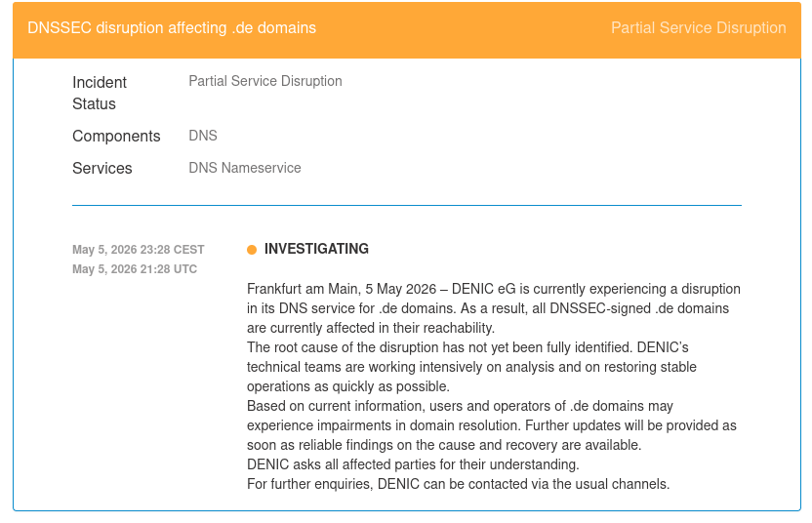
Task: Click the blue horizontal divider line
Action: point(407,206)
